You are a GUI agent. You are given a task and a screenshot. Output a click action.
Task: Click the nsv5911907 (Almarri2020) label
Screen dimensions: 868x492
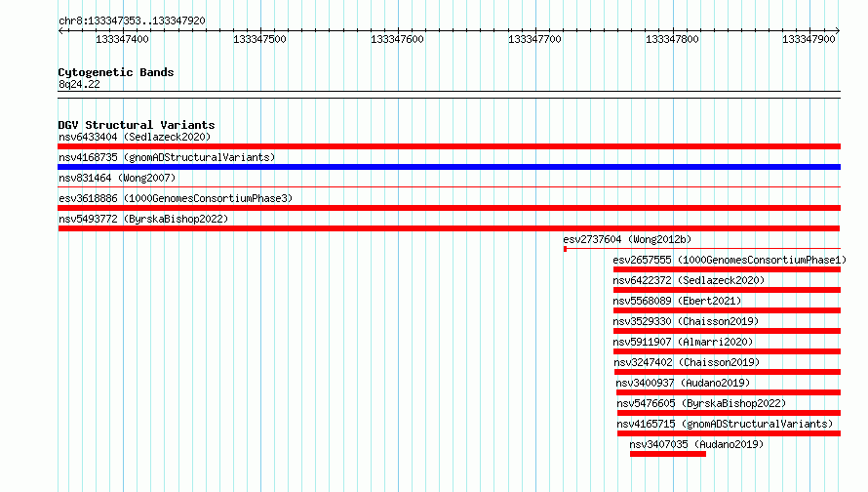[683, 342]
